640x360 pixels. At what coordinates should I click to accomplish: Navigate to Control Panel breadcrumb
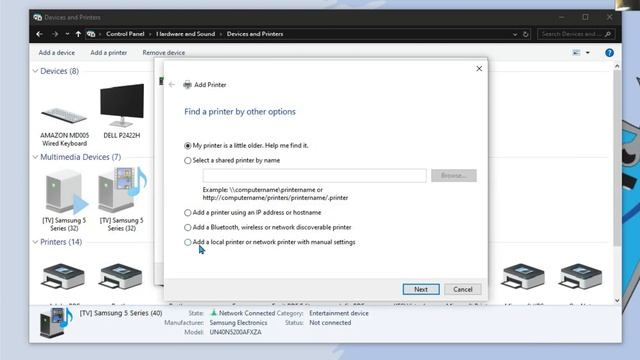coord(125,34)
